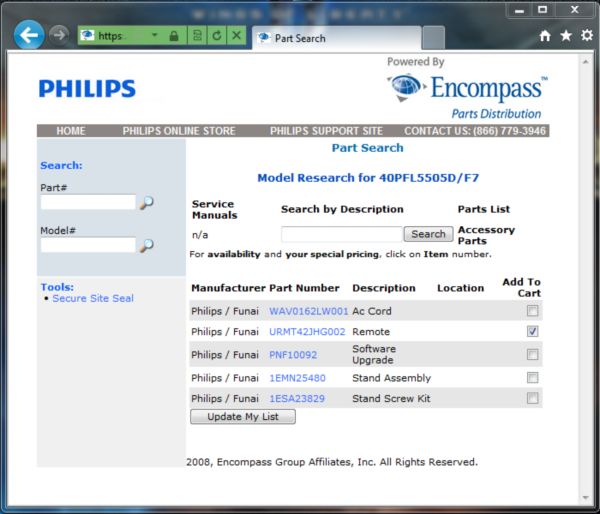Click the Service Manuals n/a value
The image size is (600, 514).
(200, 235)
